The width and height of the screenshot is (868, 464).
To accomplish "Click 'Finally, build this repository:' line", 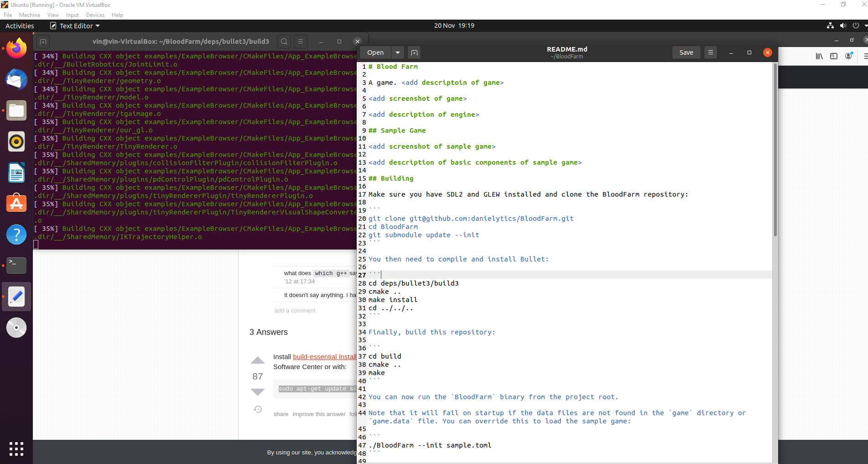I will point(431,332).
